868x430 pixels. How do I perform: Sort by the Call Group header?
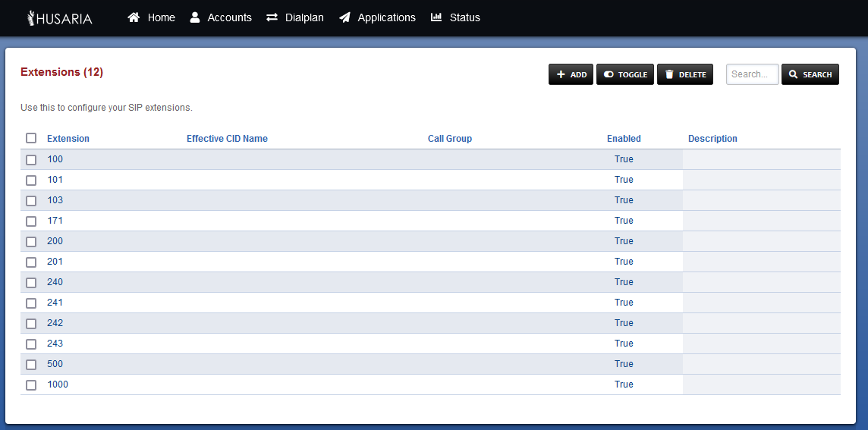click(449, 138)
